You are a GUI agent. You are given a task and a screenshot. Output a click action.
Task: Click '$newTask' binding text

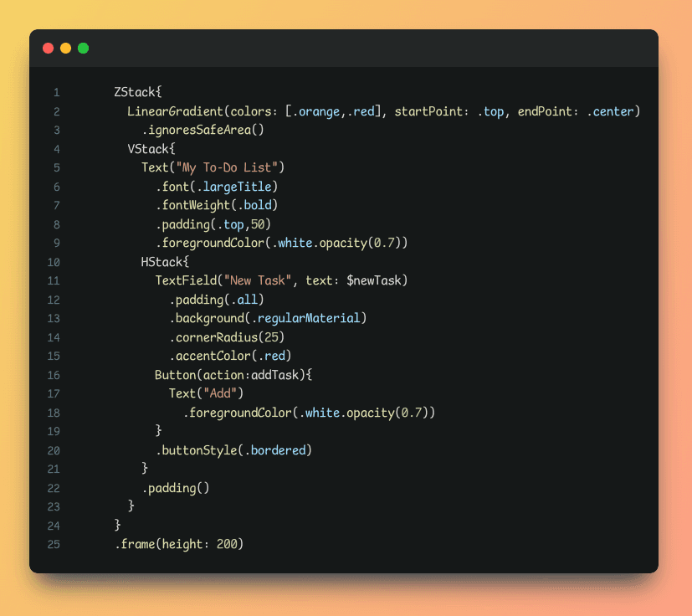click(x=373, y=280)
